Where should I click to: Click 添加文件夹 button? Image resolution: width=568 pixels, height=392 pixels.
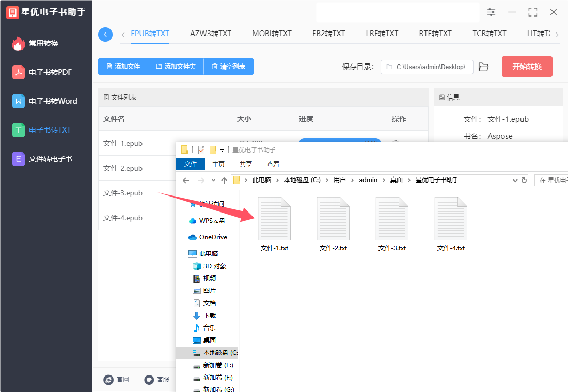(x=176, y=67)
